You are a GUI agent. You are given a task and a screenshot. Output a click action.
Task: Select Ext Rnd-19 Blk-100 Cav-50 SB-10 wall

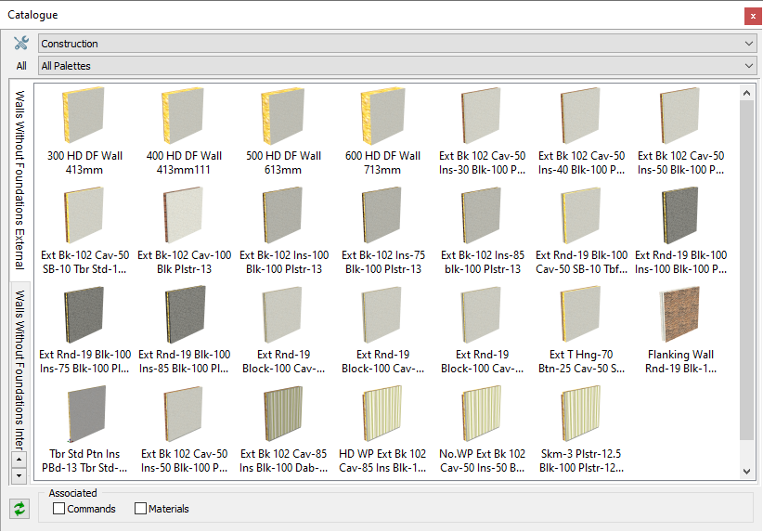[581, 230]
